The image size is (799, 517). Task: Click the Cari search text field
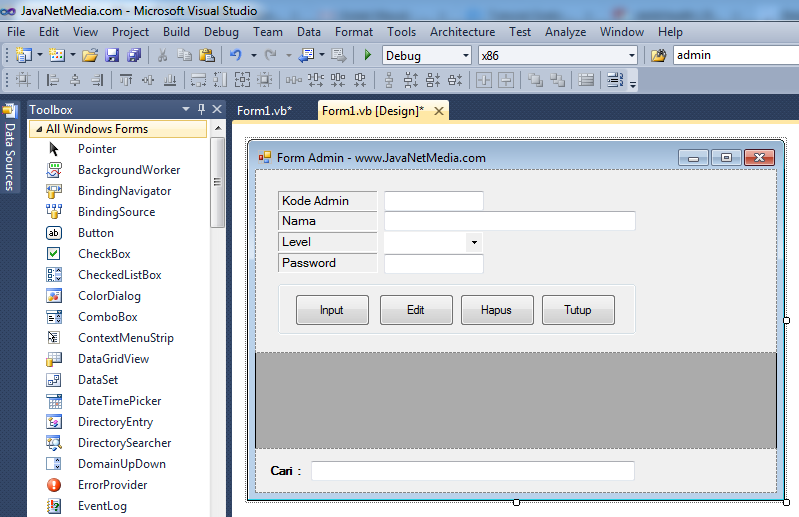pos(473,471)
